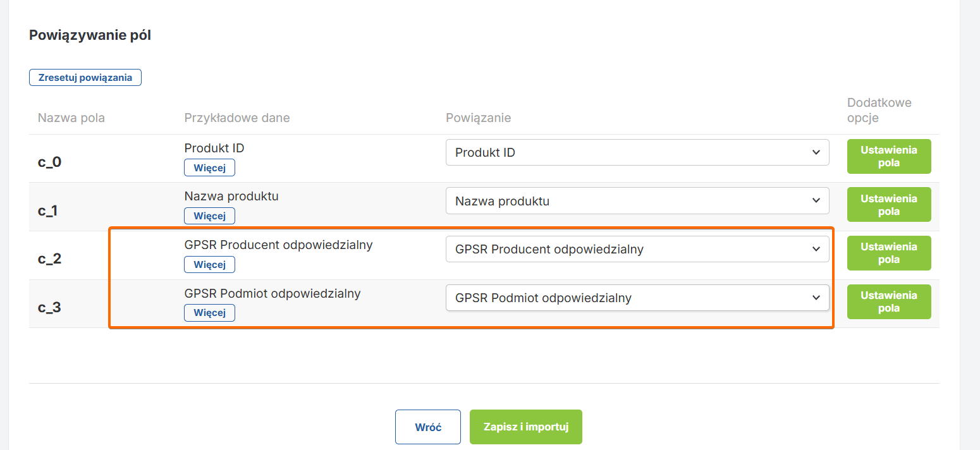Image resolution: width=980 pixels, height=450 pixels.
Task: Click Zapisz i importuj to save
Action: [x=525, y=427]
